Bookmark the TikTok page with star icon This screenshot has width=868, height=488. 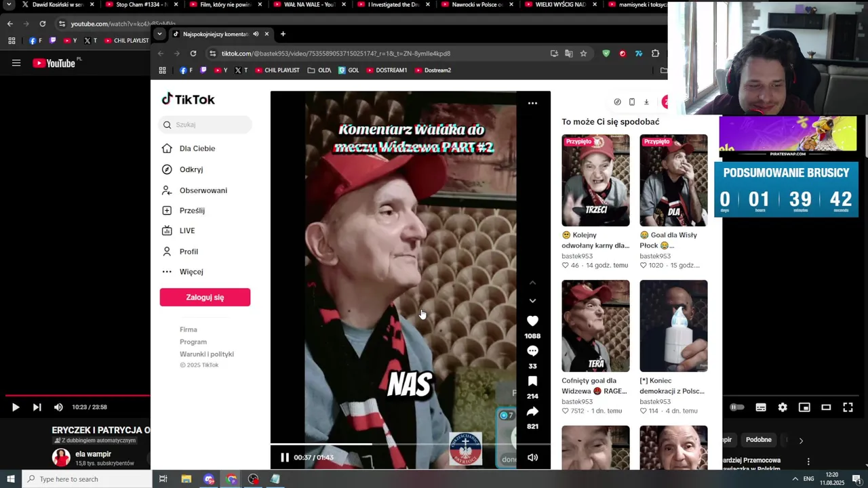pos(583,54)
